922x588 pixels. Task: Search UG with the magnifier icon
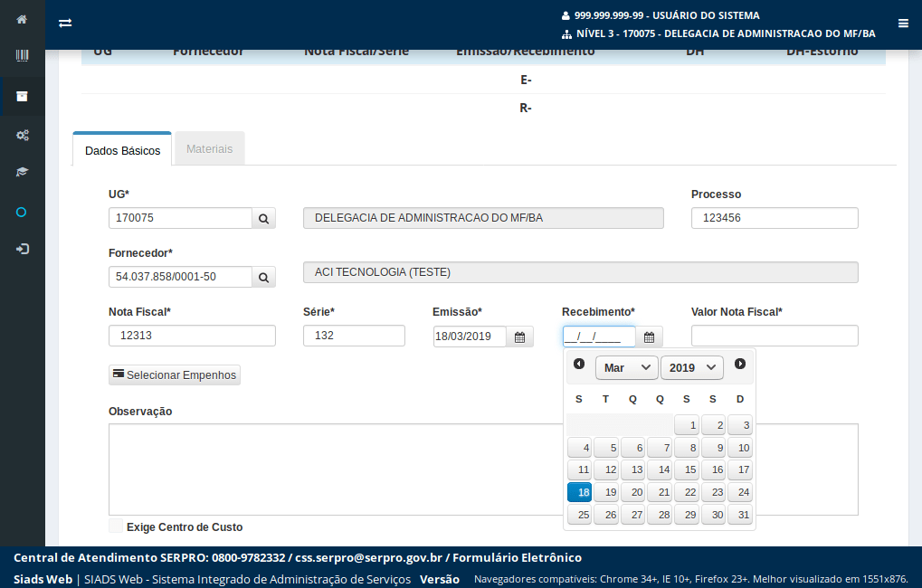point(264,218)
